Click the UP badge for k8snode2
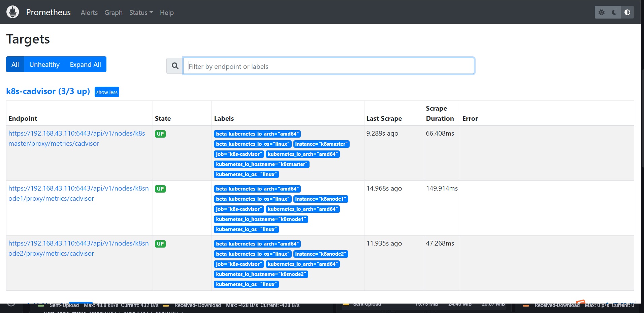The width and height of the screenshot is (644, 313). click(x=160, y=244)
